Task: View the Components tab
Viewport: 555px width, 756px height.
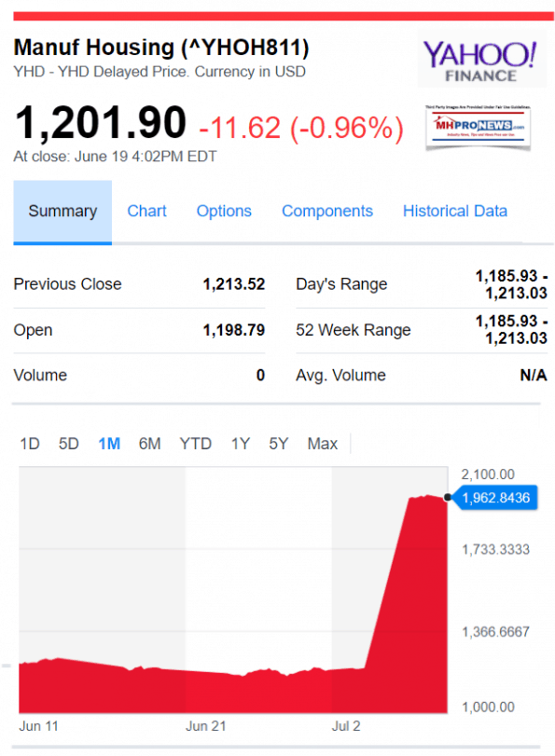Action: (327, 212)
